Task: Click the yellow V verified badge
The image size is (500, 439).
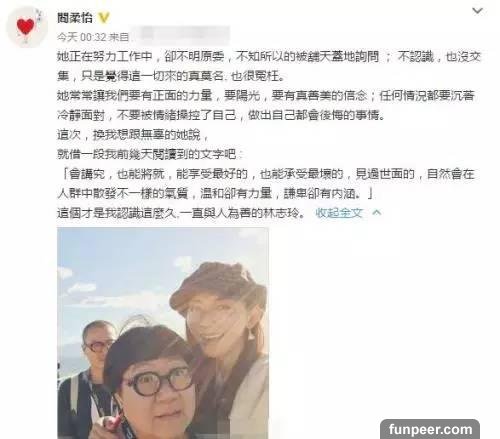Action: click(104, 17)
